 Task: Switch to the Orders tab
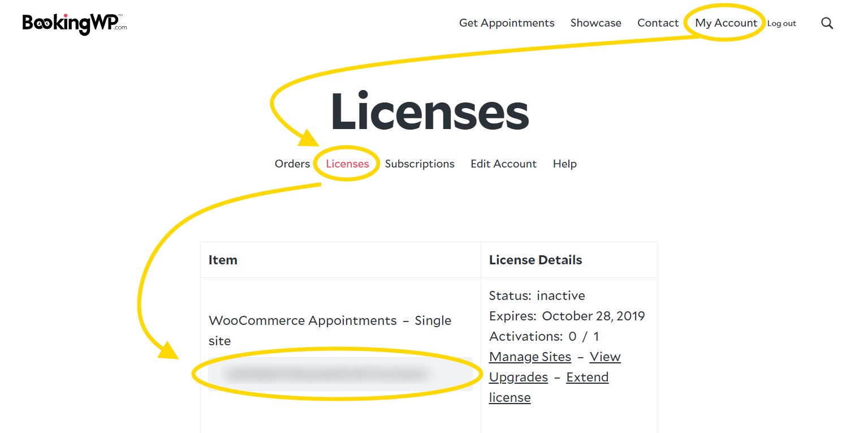(x=292, y=164)
